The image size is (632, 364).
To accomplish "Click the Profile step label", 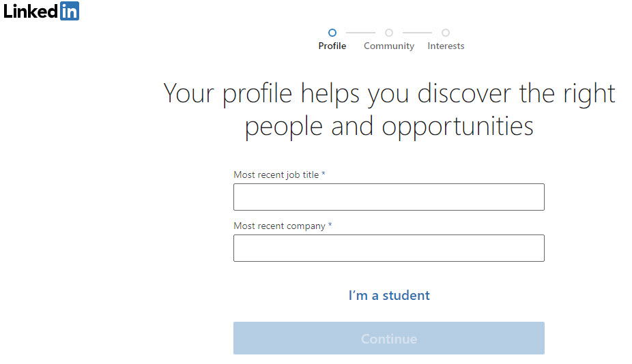I will coord(332,46).
